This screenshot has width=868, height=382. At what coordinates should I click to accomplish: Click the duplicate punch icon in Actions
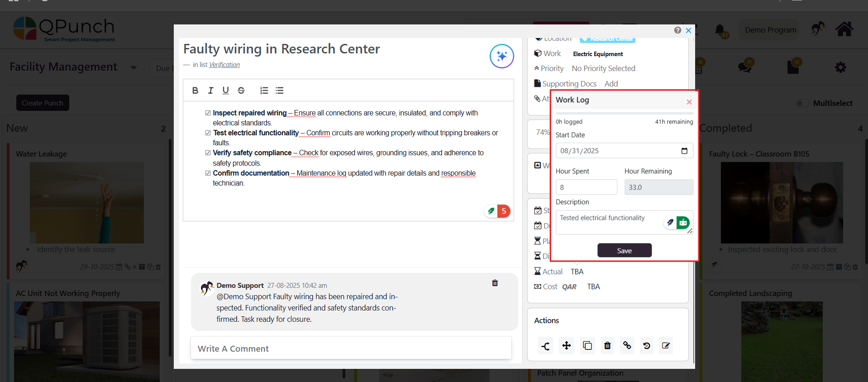(x=587, y=346)
